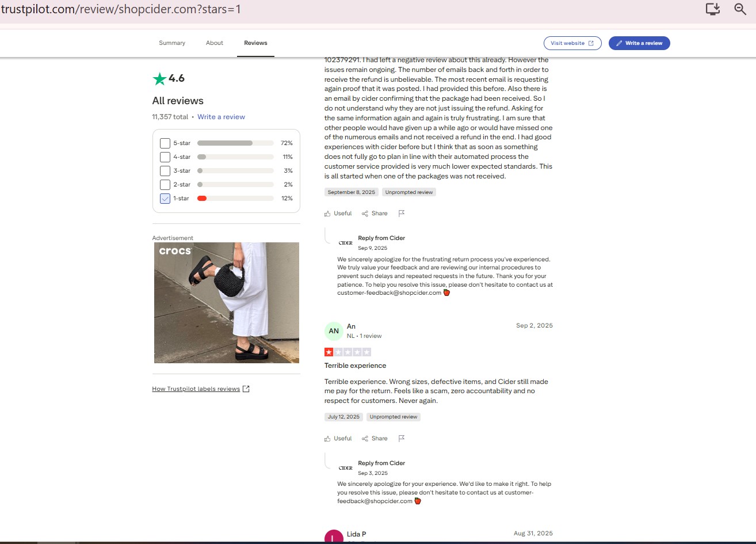Image resolution: width=756 pixels, height=544 pixels.
Task: Click the red 1-star rating bar
Action: (x=235, y=198)
